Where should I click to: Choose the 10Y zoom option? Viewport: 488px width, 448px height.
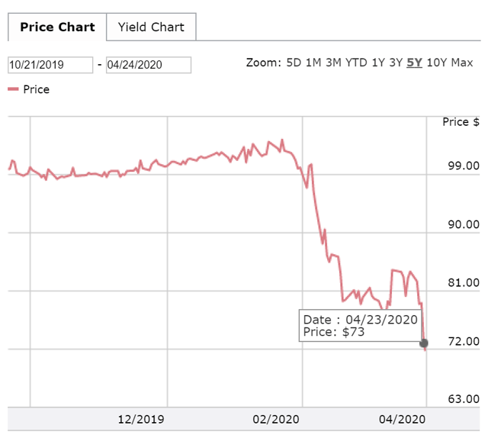(x=436, y=63)
